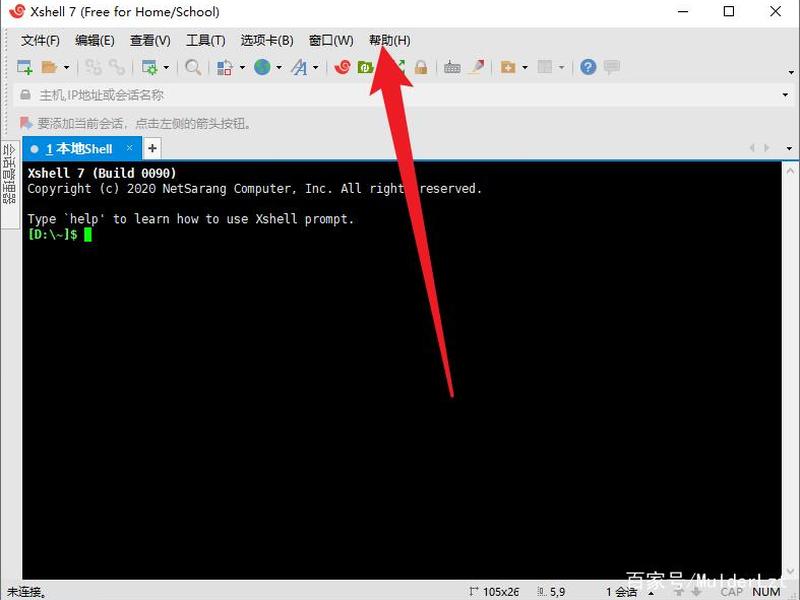Click the keyboard key-mapping icon
800x600 pixels.
coord(452,67)
